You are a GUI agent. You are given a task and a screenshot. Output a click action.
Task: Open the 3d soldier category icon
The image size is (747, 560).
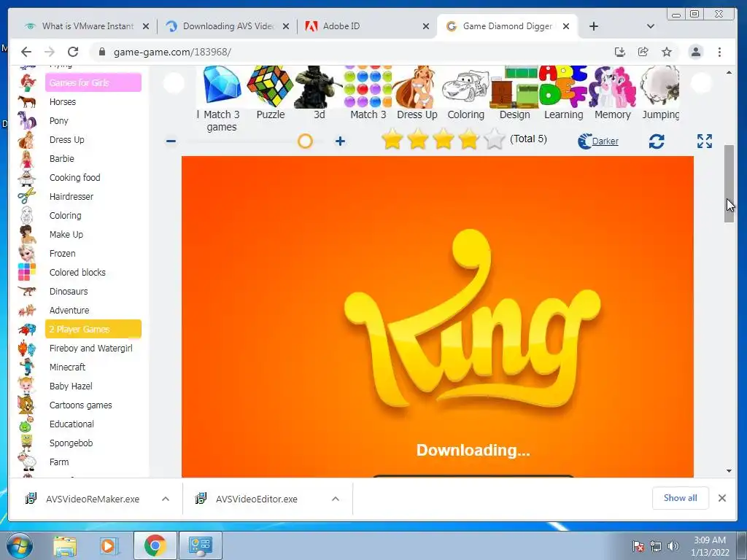pyautogui.click(x=319, y=87)
